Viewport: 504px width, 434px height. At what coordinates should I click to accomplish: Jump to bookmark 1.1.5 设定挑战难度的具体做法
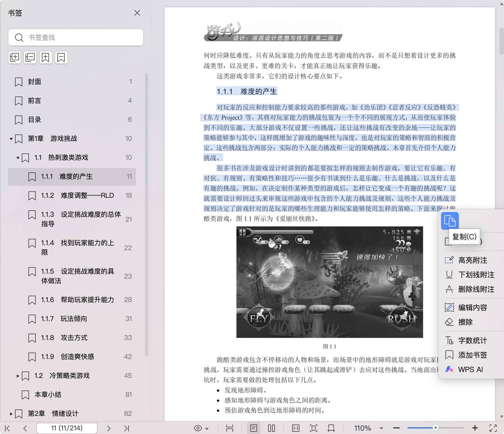tap(72, 276)
